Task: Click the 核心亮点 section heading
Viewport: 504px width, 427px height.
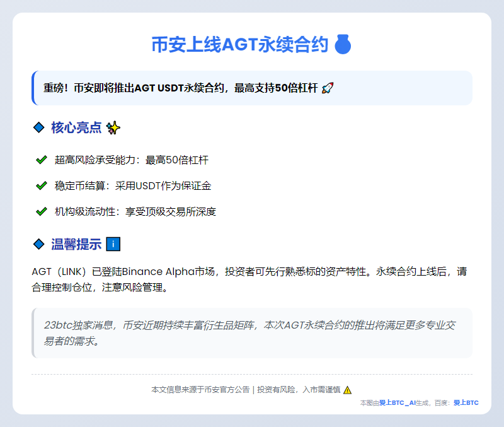Action: point(76,128)
